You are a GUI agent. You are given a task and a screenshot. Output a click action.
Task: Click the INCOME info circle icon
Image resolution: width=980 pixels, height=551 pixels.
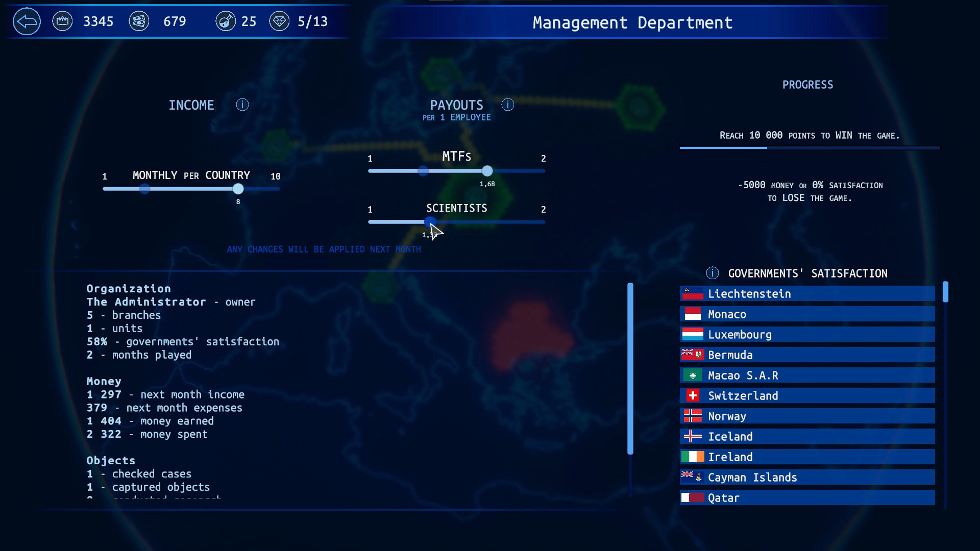(x=242, y=105)
